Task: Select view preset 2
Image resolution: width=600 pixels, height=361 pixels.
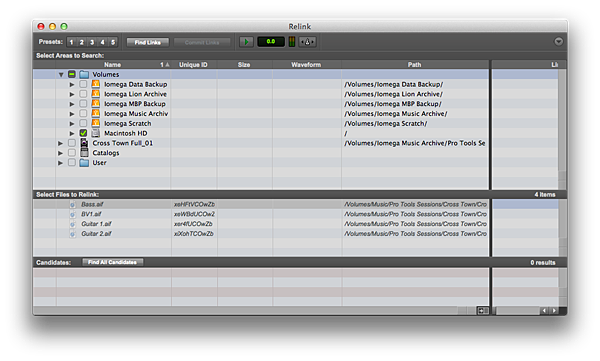Action: point(82,42)
